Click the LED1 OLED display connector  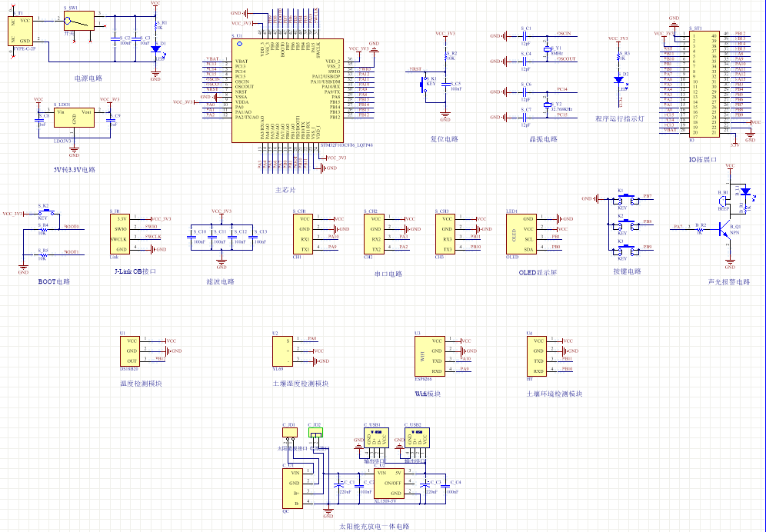pyautogui.click(x=521, y=234)
